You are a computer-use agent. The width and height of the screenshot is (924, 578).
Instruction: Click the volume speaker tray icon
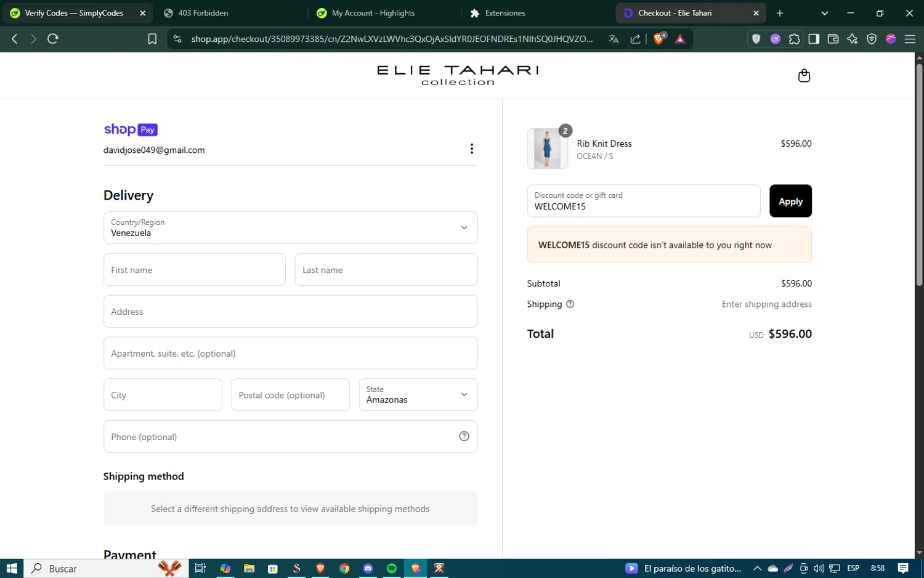(819, 568)
